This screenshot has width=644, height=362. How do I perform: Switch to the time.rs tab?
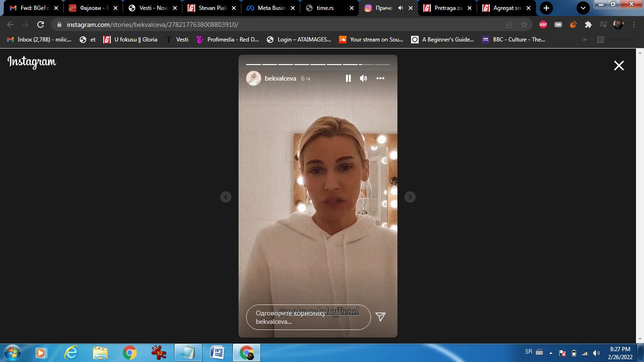[324, 8]
